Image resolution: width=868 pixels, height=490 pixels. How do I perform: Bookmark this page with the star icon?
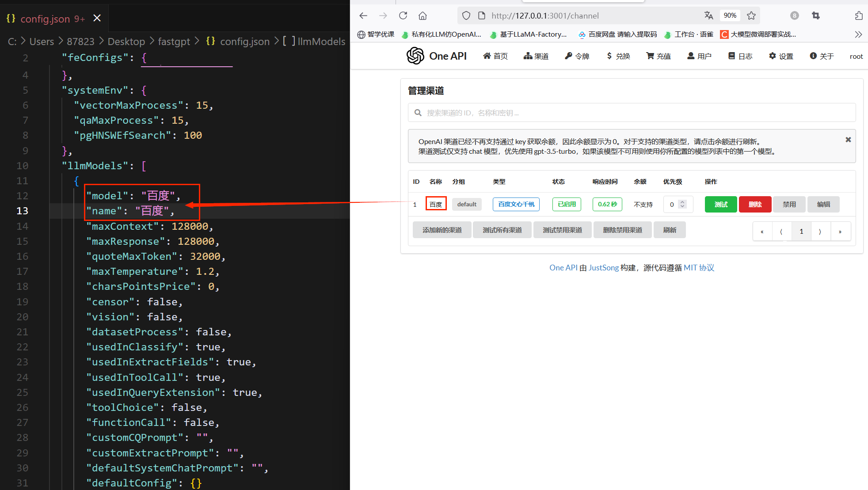tap(751, 16)
